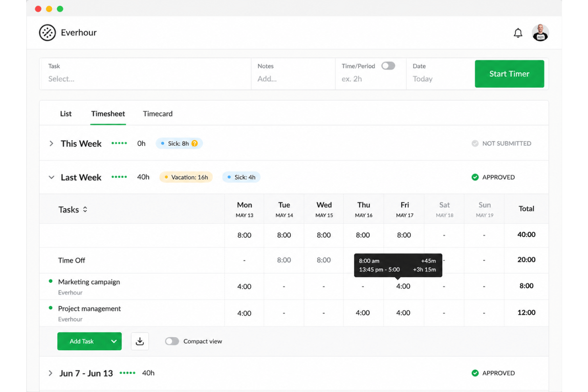Click Tuesday 8:00 cell in Time Off row
Screen dimensions: 588x392
(284, 260)
